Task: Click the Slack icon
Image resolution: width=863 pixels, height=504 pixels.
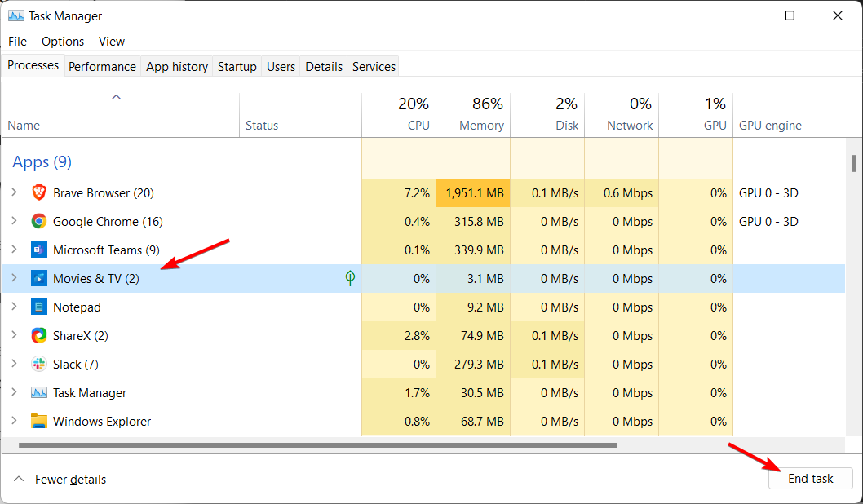Action: (38, 365)
